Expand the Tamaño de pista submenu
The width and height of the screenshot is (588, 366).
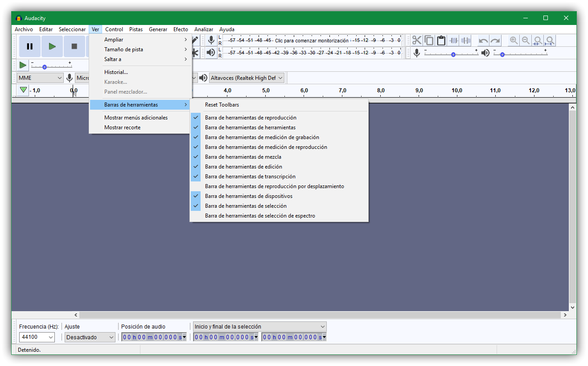[x=140, y=49]
